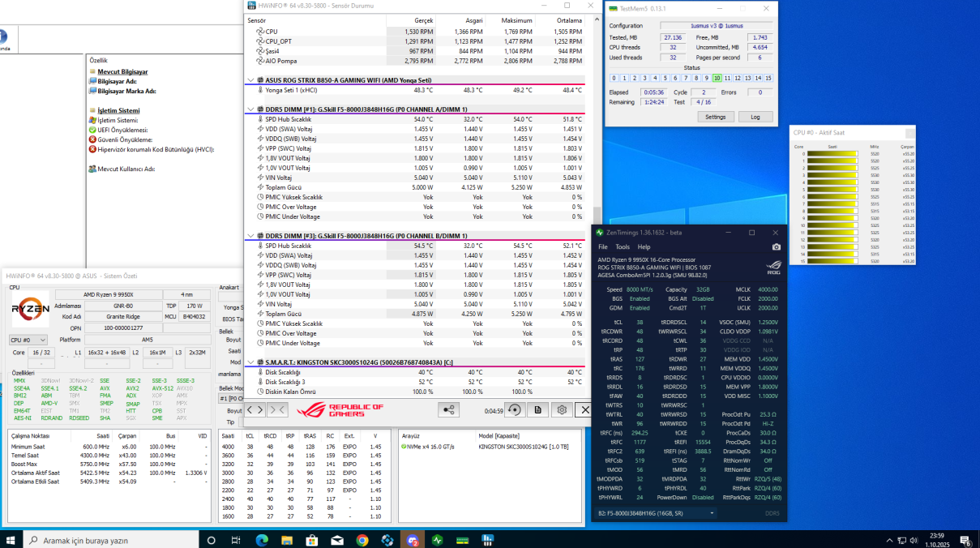Click the UEFI Önyüklemesi entry

122,130
